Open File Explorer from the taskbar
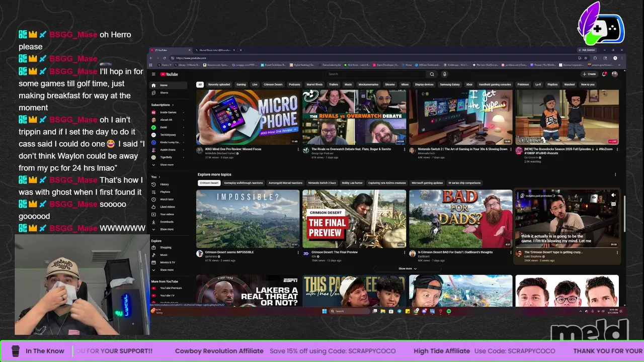Viewport: 644px width, 362px height. 383,311
